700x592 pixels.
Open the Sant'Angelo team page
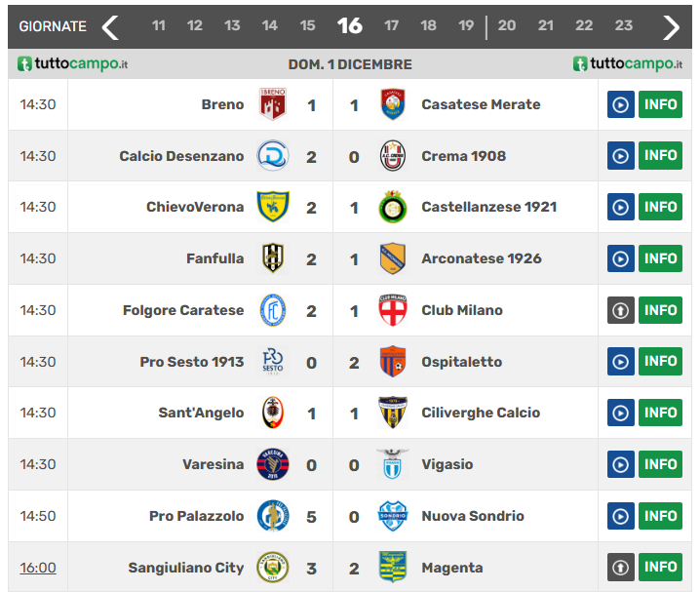click(201, 413)
